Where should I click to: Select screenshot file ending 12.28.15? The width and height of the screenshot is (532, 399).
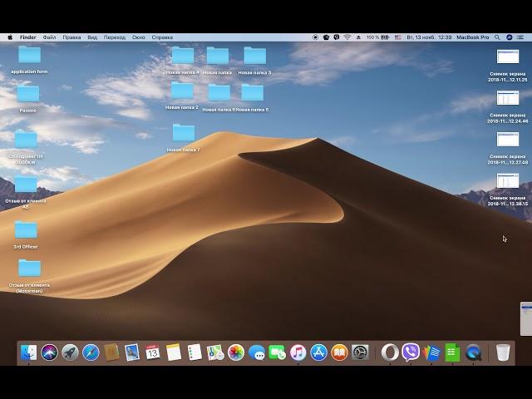[x=508, y=180]
